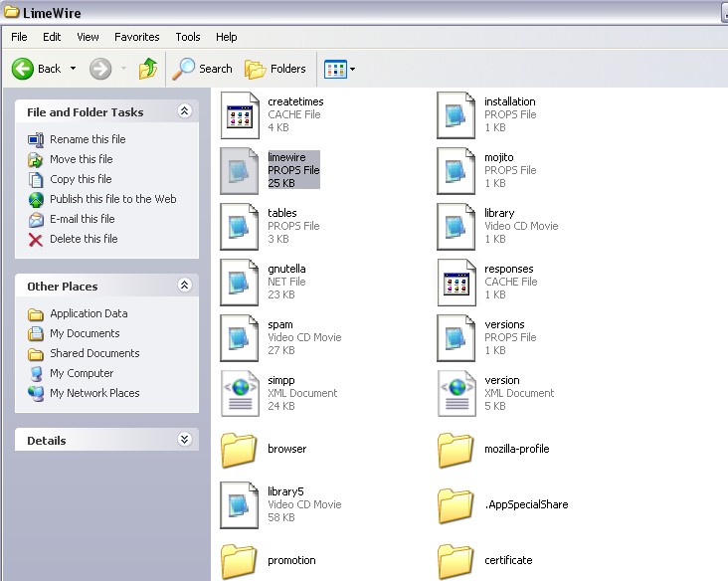Open the Edit menu
Screen dimensions: 728x581
pos(52,37)
